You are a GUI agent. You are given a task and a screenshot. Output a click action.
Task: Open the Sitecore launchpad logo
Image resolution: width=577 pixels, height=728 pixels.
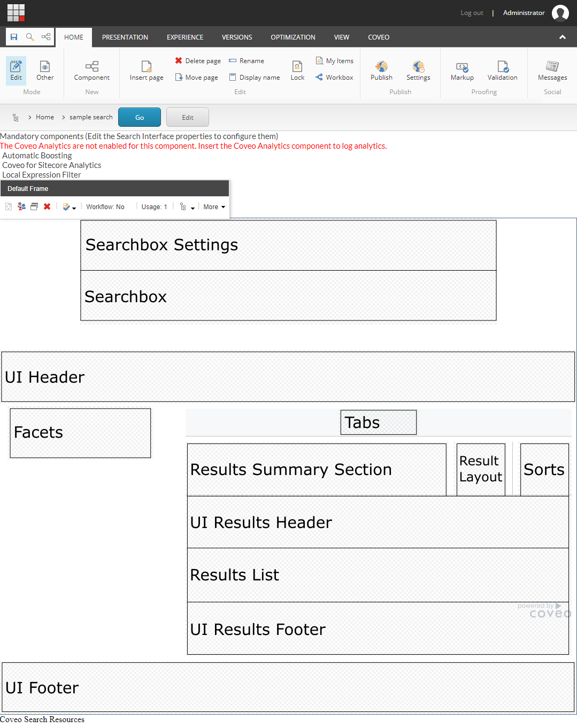16,12
